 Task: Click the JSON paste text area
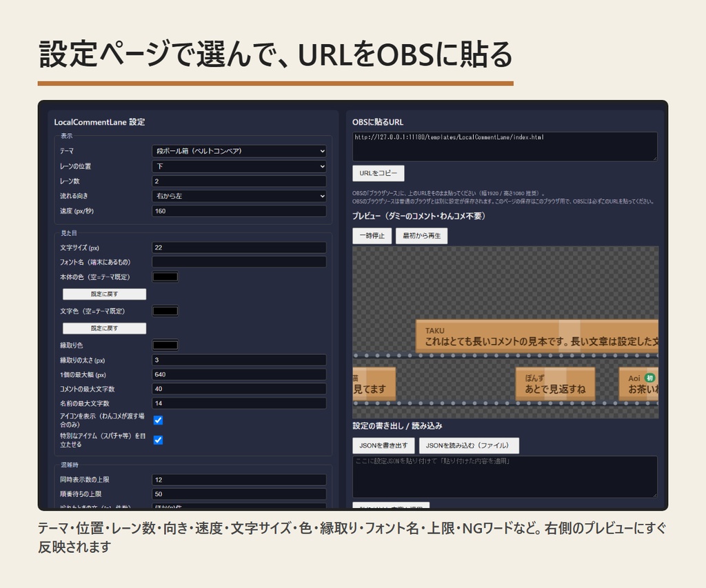[x=505, y=477]
